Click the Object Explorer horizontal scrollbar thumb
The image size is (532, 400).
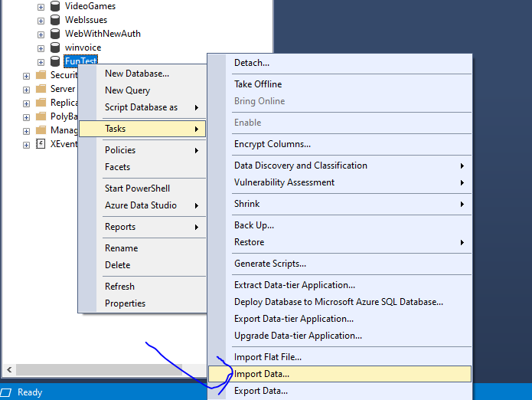99,369
